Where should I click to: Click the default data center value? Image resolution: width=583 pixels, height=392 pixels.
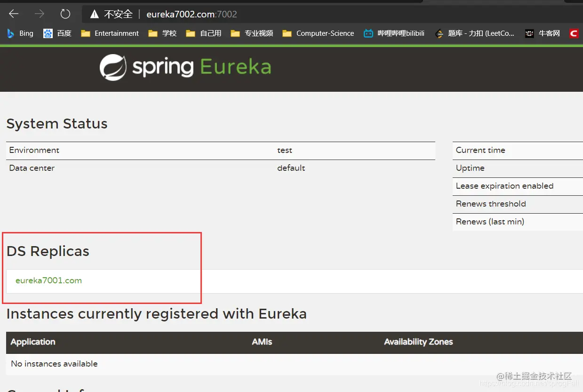pos(291,168)
